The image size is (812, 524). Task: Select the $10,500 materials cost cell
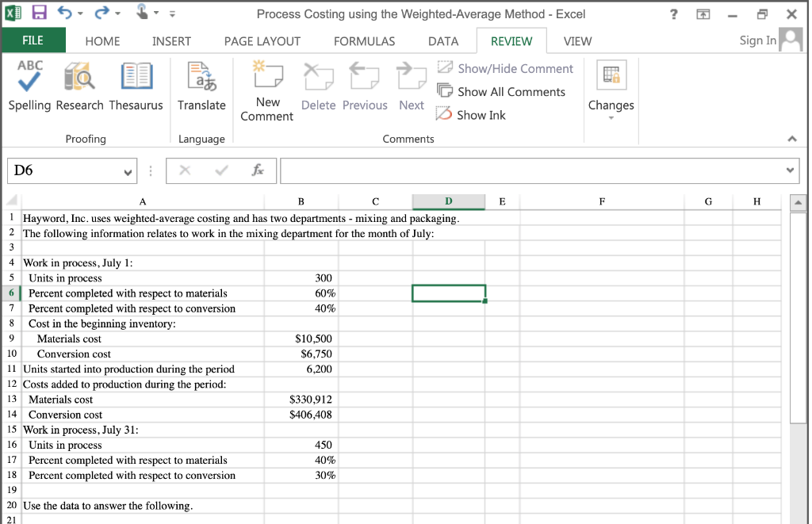point(301,339)
